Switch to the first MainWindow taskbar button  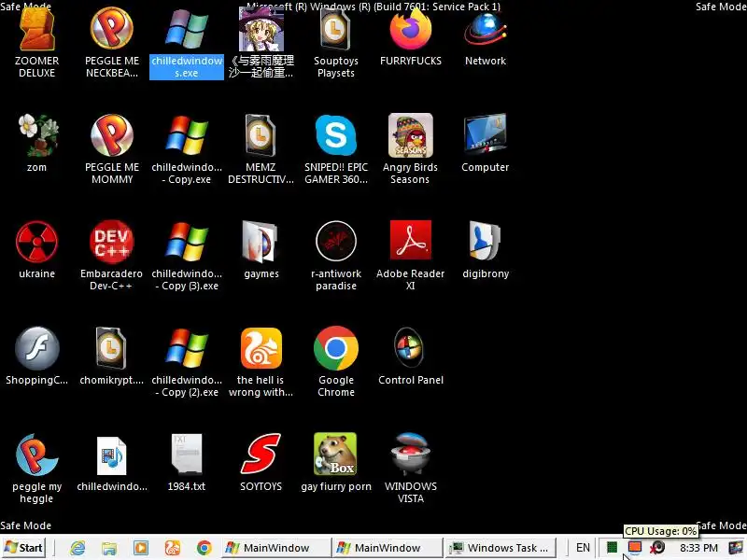[276, 548]
